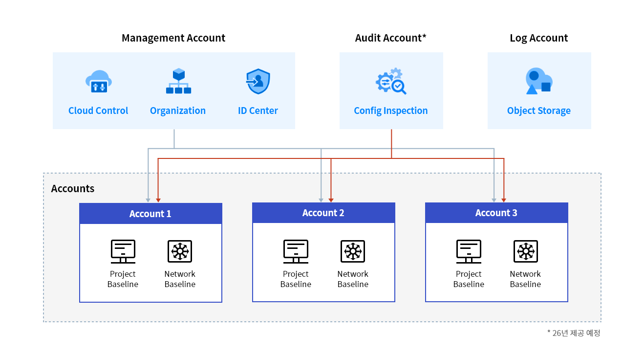Select Project Baseline icon in Account 3
Screen dimensions: 644x356
click(469, 251)
